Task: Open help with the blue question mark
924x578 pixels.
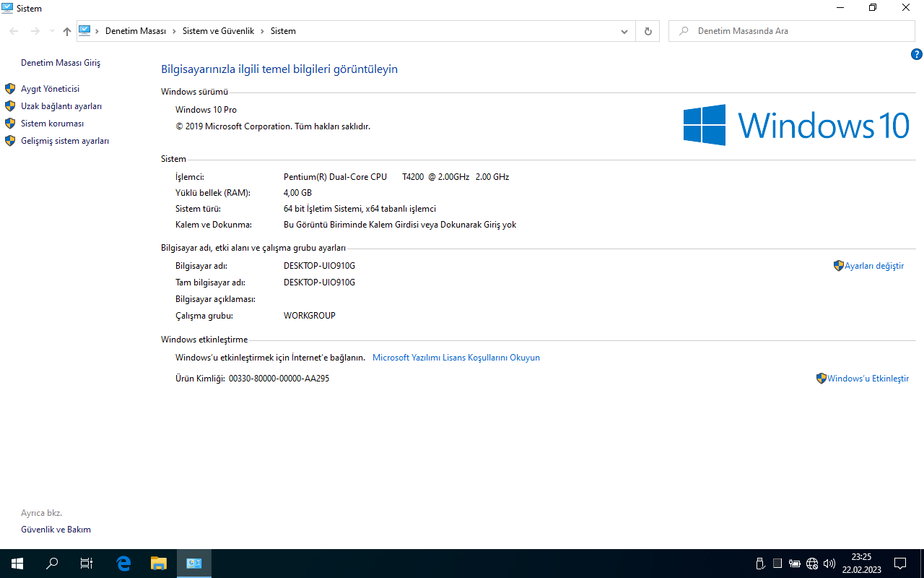Action: tap(917, 54)
